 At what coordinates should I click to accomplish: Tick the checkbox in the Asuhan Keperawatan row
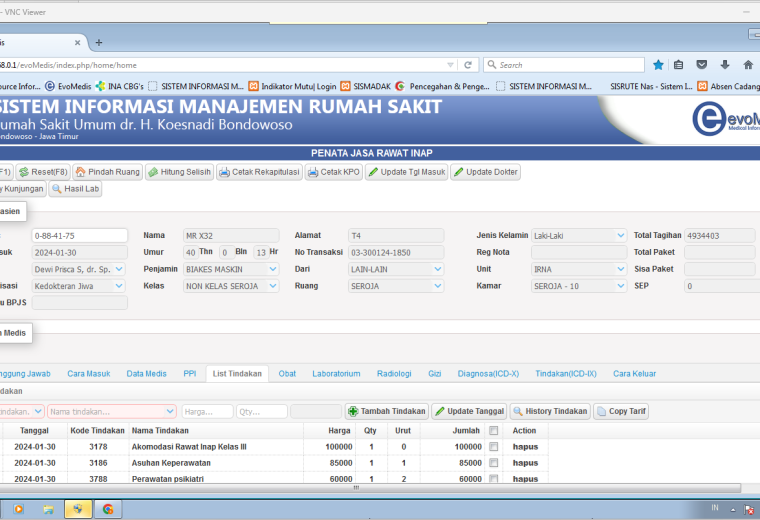point(493,463)
